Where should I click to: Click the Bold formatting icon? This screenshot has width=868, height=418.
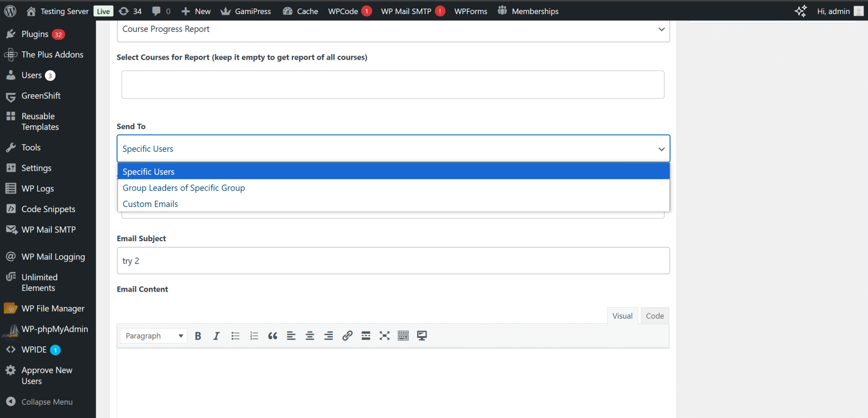(198, 336)
